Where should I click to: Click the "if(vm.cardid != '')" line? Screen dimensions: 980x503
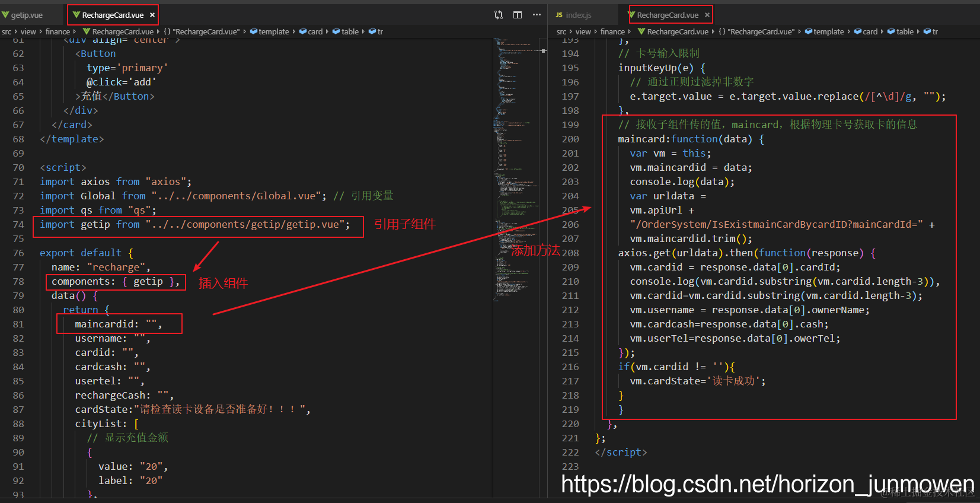pyautogui.click(x=676, y=367)
